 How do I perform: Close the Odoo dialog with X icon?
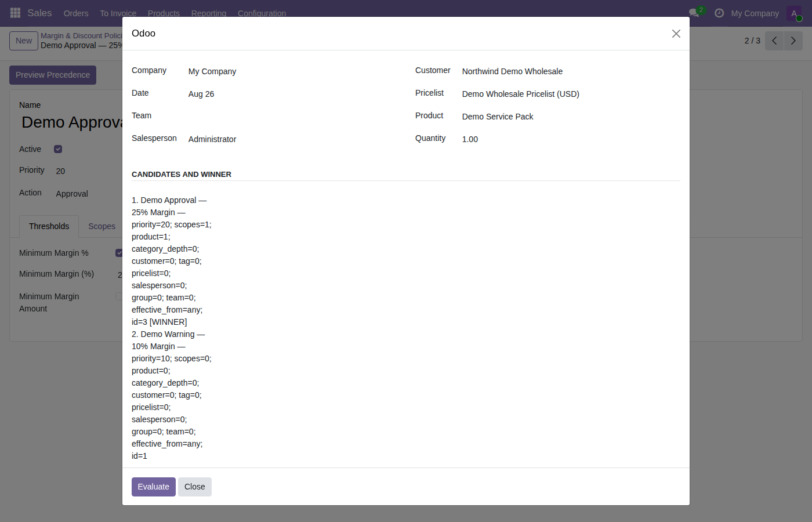(676, 34)
